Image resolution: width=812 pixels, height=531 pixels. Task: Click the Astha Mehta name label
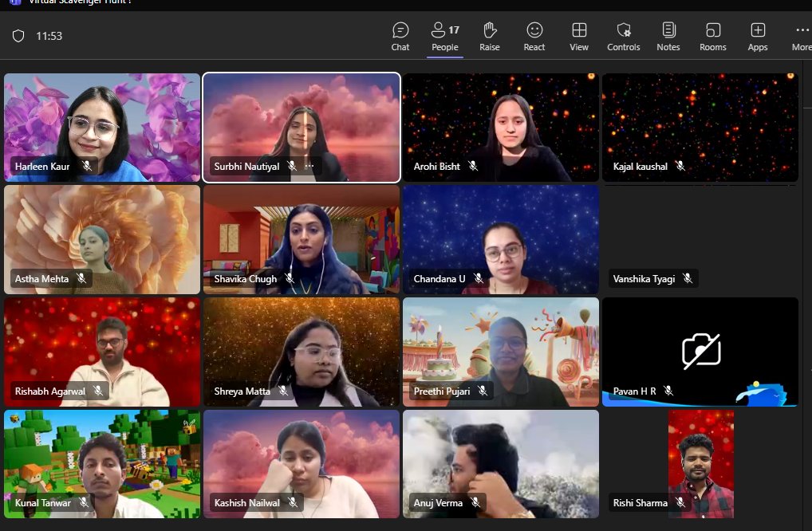click(x=41, y=278)
